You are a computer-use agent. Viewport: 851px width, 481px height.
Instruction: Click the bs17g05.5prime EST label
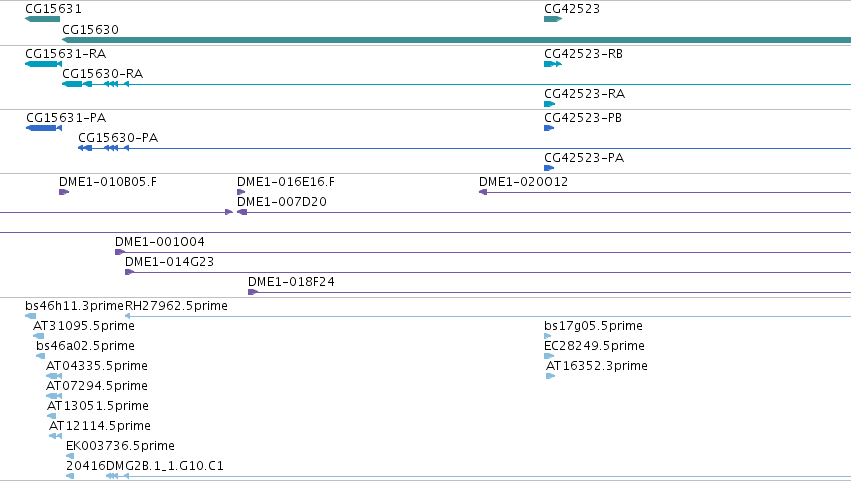(593, 326)
